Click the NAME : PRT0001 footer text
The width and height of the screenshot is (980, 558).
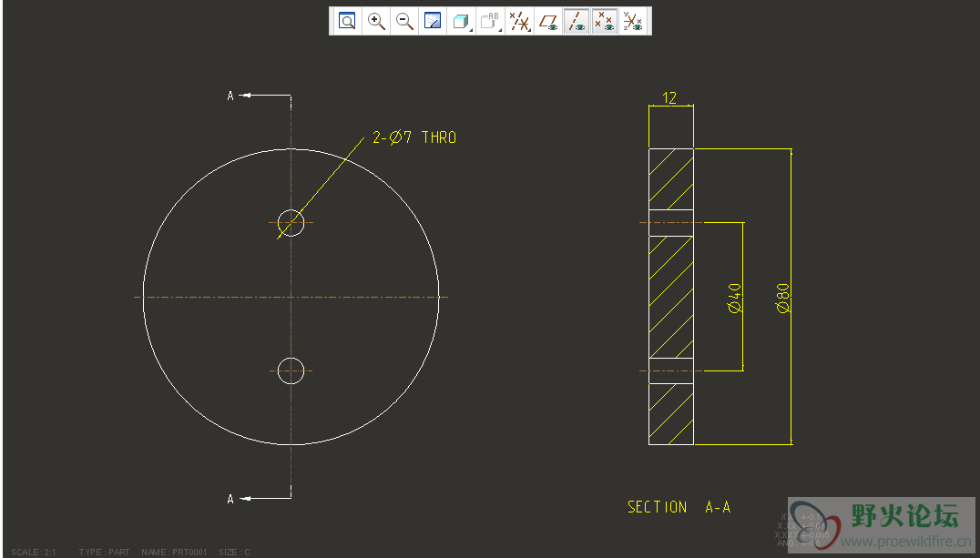pyautogui.click(x=174, y=553)
